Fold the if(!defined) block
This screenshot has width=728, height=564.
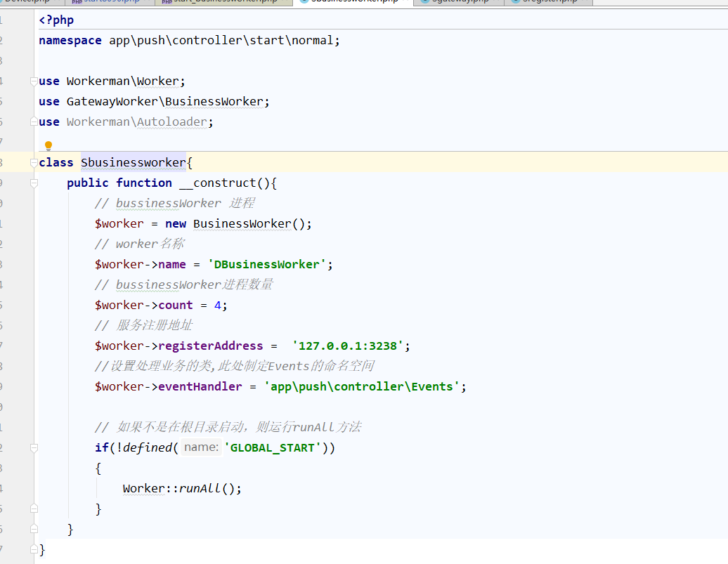(34, 448)
